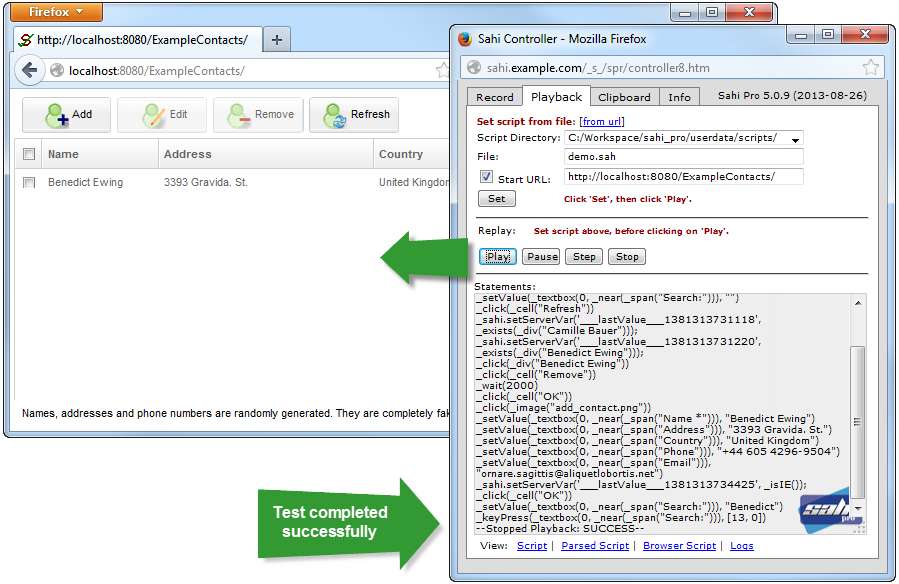Click globe site icon in Sahi Controller address bar
899x584 pixels.
coord(474,68)
